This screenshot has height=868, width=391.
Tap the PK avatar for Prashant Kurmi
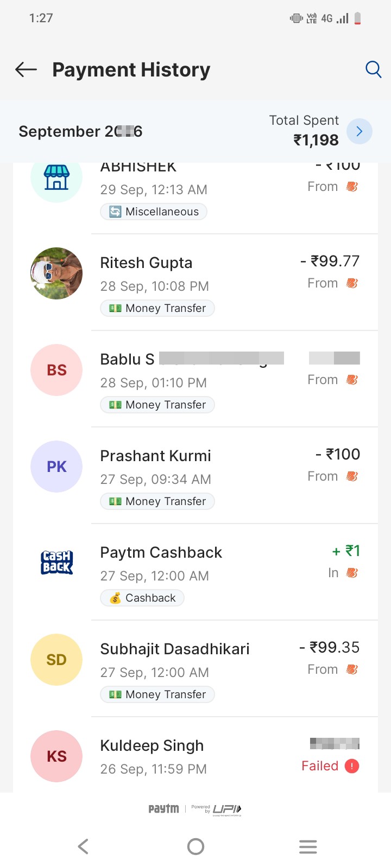56,467
